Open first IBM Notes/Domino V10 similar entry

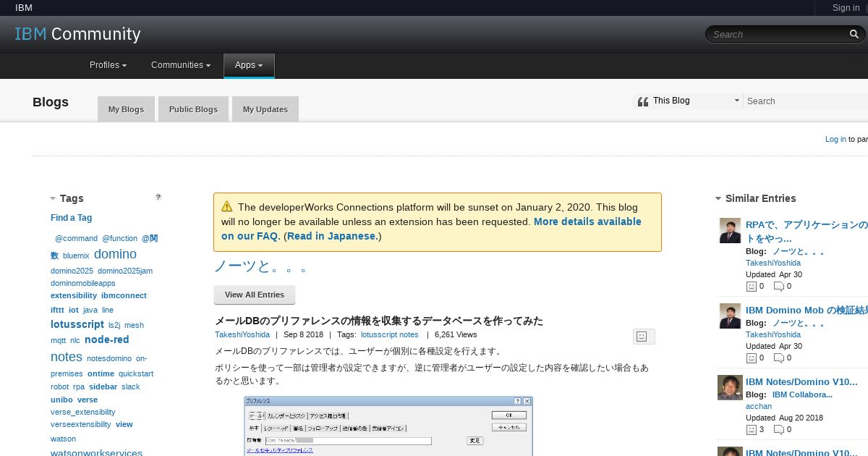coord(801,381)
